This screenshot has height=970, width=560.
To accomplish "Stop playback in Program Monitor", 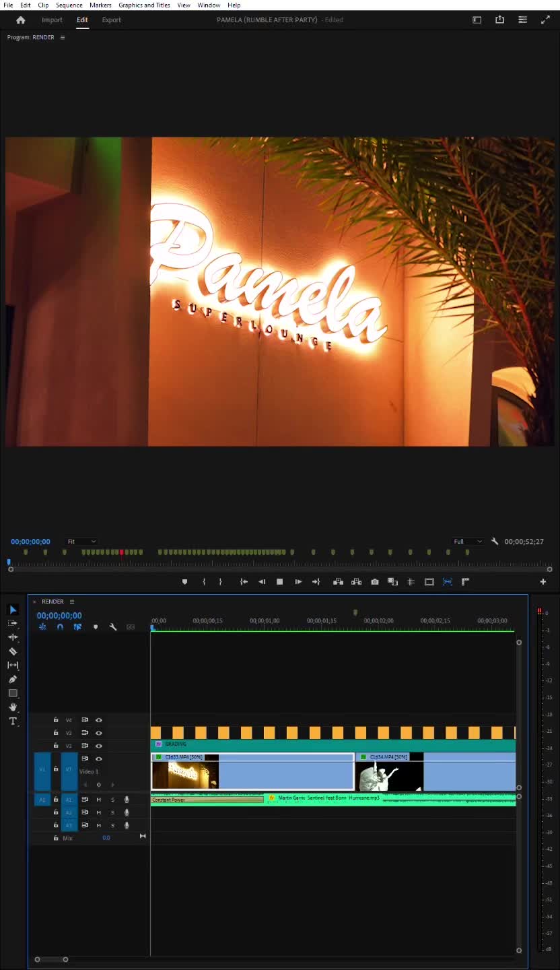I will [x=280, y=582].
